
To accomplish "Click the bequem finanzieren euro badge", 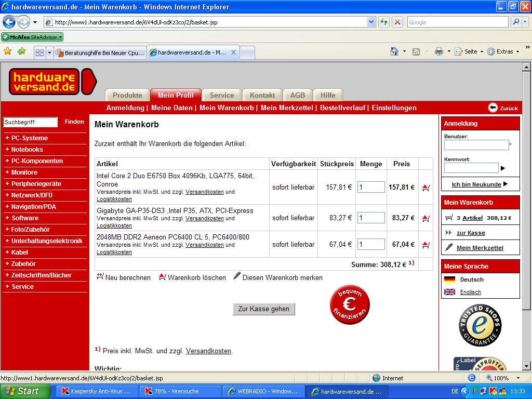I will pyautogui.click(x=350, y=304).
